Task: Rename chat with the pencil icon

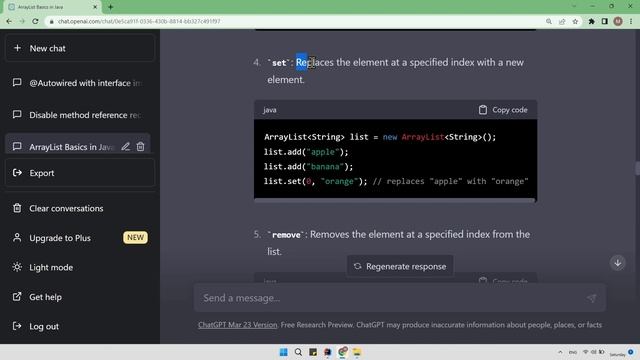Action: (x=125, y=147)
